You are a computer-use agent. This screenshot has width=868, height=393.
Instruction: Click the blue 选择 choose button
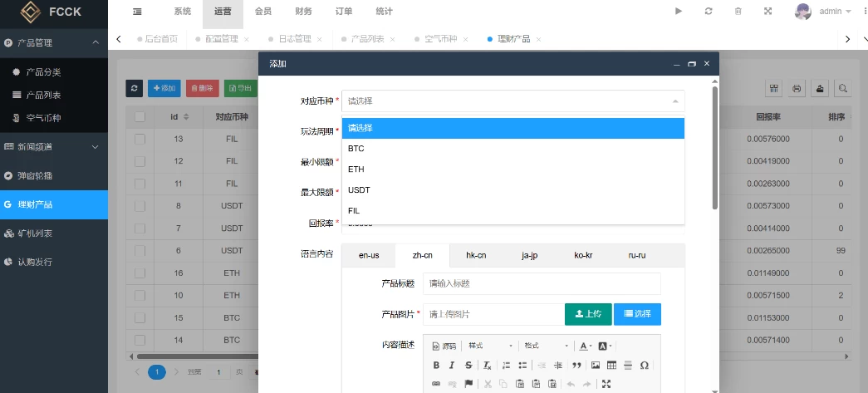637,314
